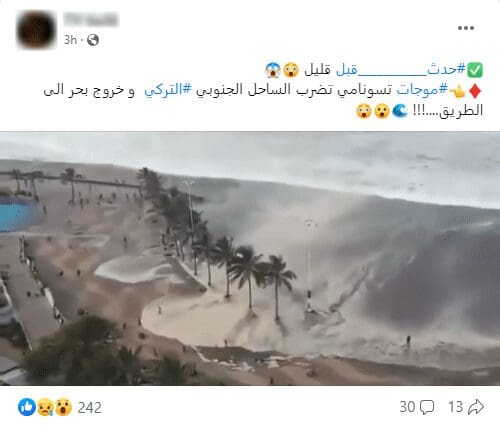Open the blurred profile avatar

click(36, 30)
